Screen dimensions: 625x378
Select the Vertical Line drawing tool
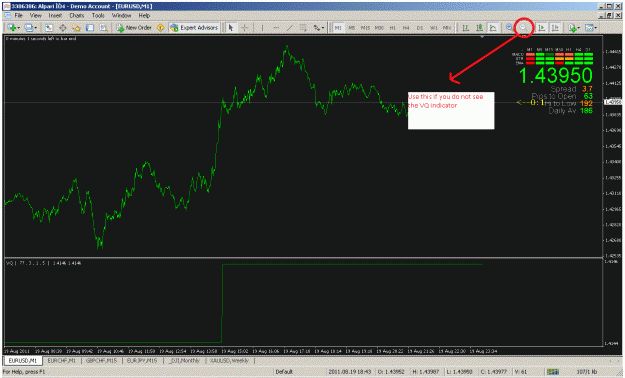coord(262,28)
